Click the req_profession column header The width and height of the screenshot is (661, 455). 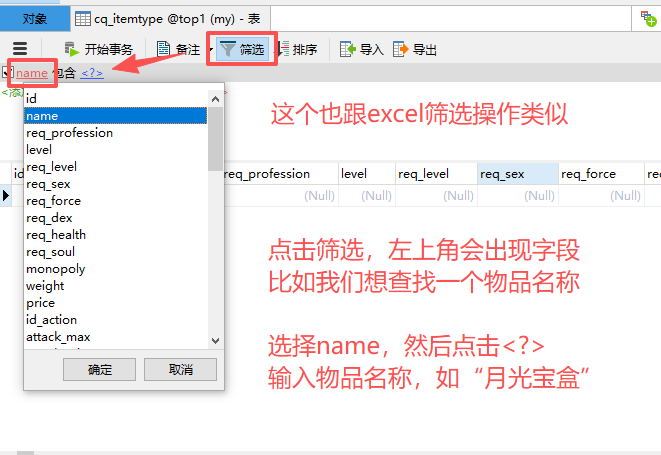[x=280, y=174]
